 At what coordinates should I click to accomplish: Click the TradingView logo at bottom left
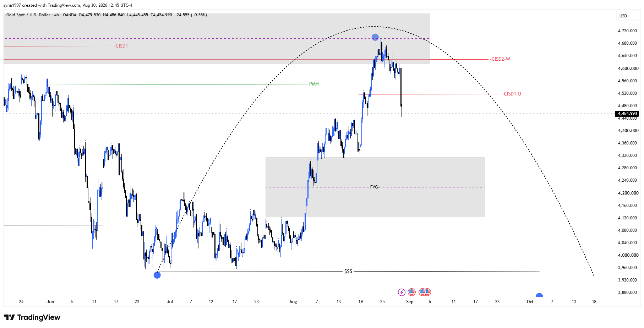(32, 317)
